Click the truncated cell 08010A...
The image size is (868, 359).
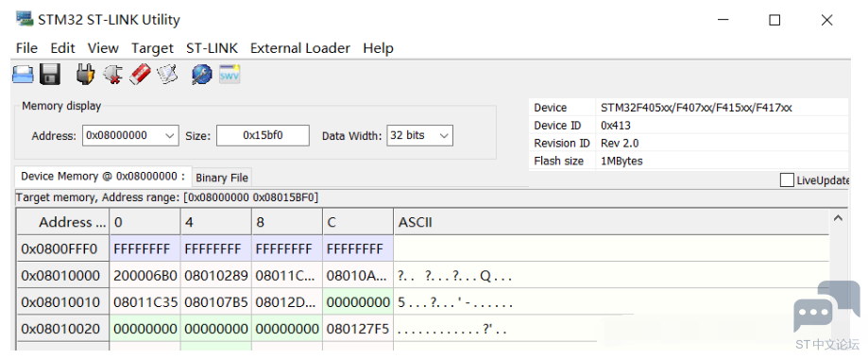[358, 275]
